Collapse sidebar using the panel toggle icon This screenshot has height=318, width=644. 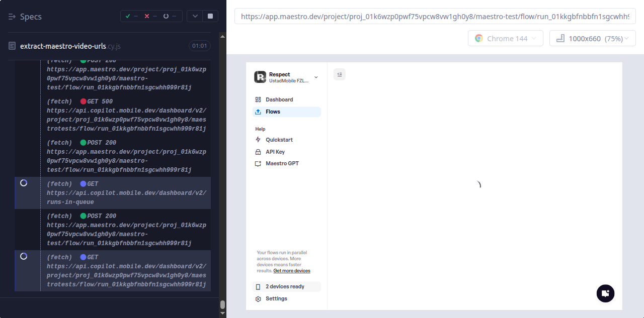pyautogui.click(x=340, y=74)
